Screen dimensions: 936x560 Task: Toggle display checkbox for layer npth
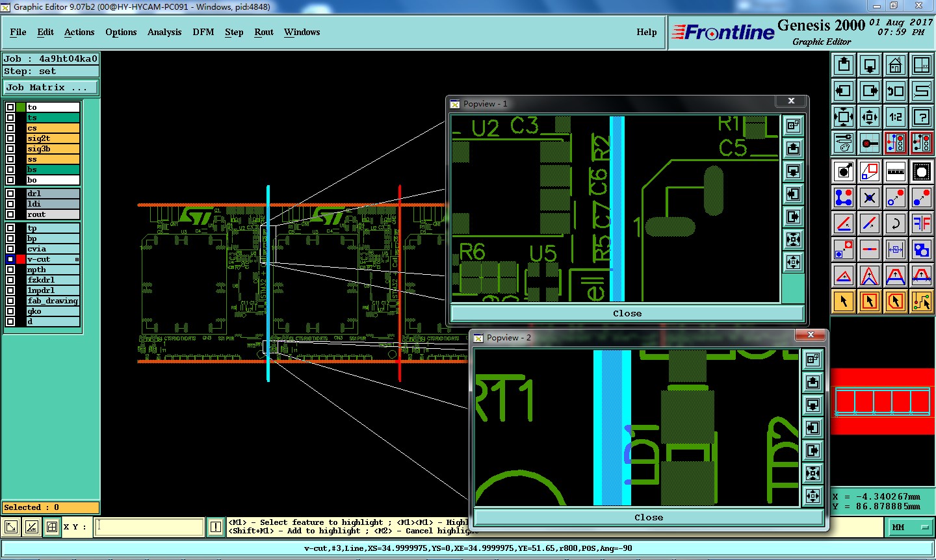pyautogui.click(x=10, y=270)
